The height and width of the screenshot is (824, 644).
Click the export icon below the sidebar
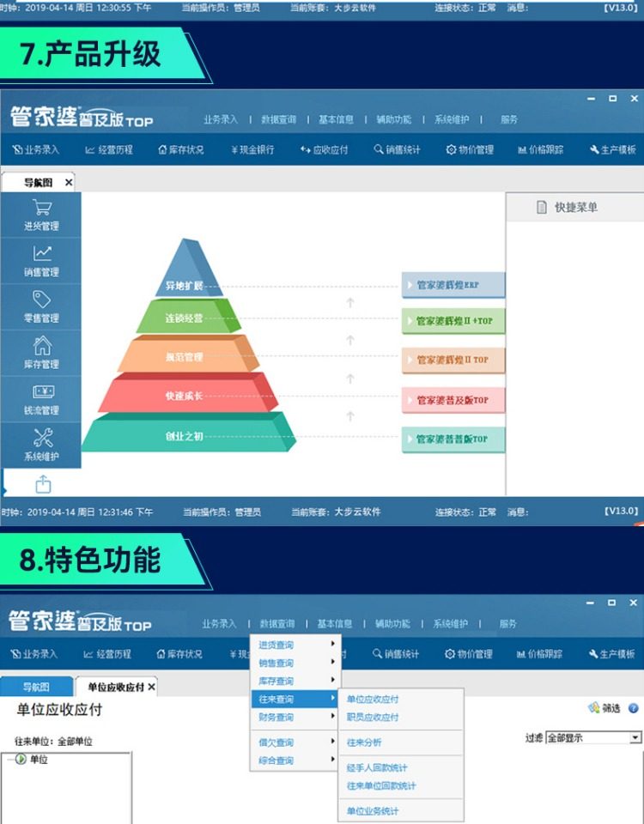click(x=43, y=484)
